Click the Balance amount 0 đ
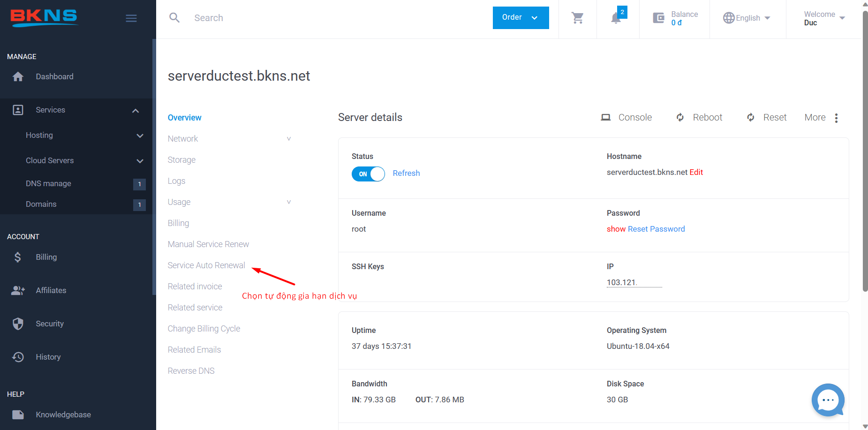The height and width of the screenshot is (430, 868). tap(676, 23)
